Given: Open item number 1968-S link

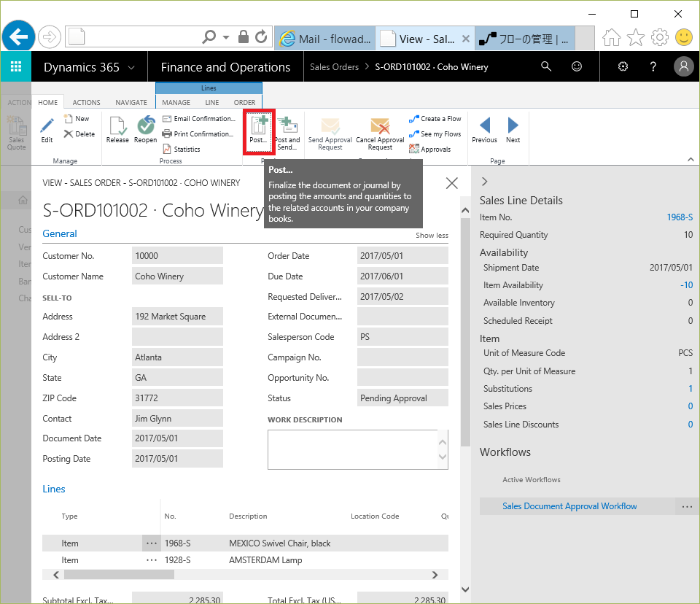Looking at the screenshot, I should (680, 217).
